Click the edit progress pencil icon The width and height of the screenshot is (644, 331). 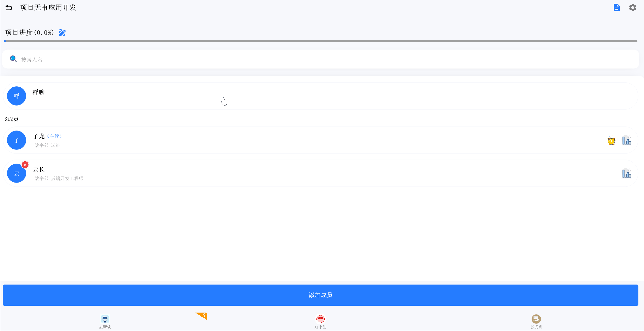click(62, 33)
